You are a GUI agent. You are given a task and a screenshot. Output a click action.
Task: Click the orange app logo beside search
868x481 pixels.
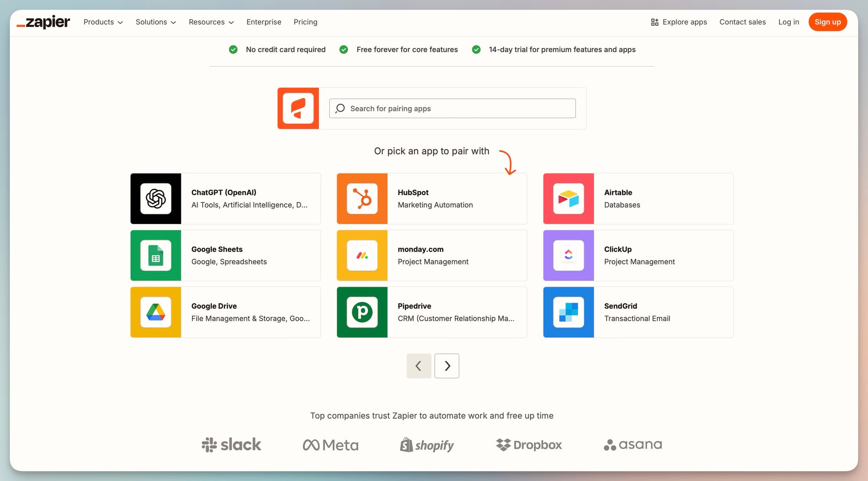coord(298,109)
